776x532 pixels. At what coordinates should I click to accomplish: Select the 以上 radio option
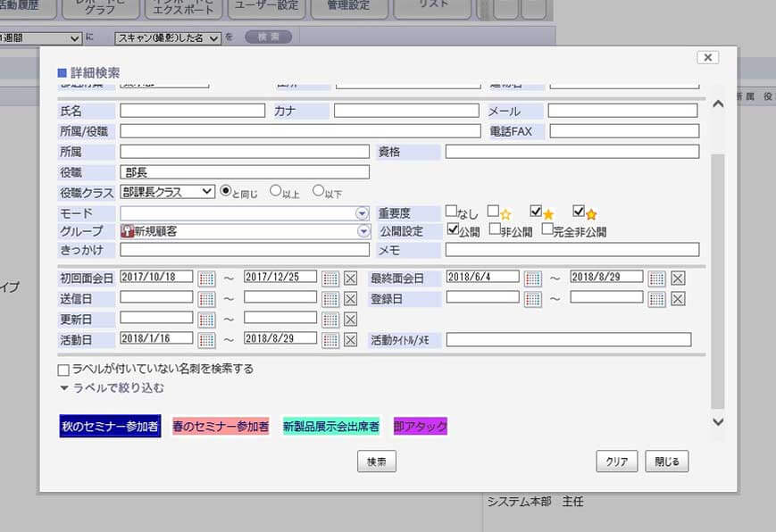pyautogui.click(x=275, y=190)
